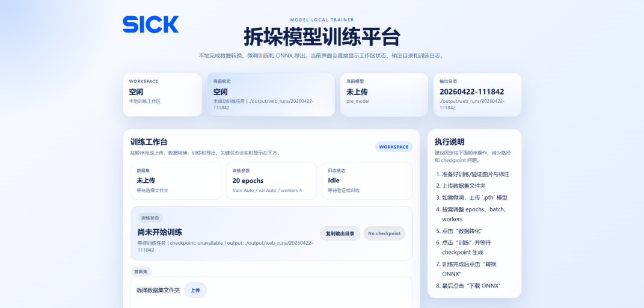Select the 当前模型 未上传 card

tap(384, 94)
